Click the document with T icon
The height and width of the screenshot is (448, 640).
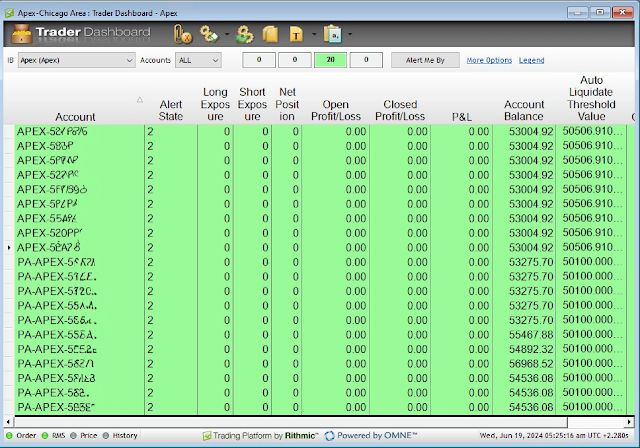pyautogui.click(x=296, y=34)
